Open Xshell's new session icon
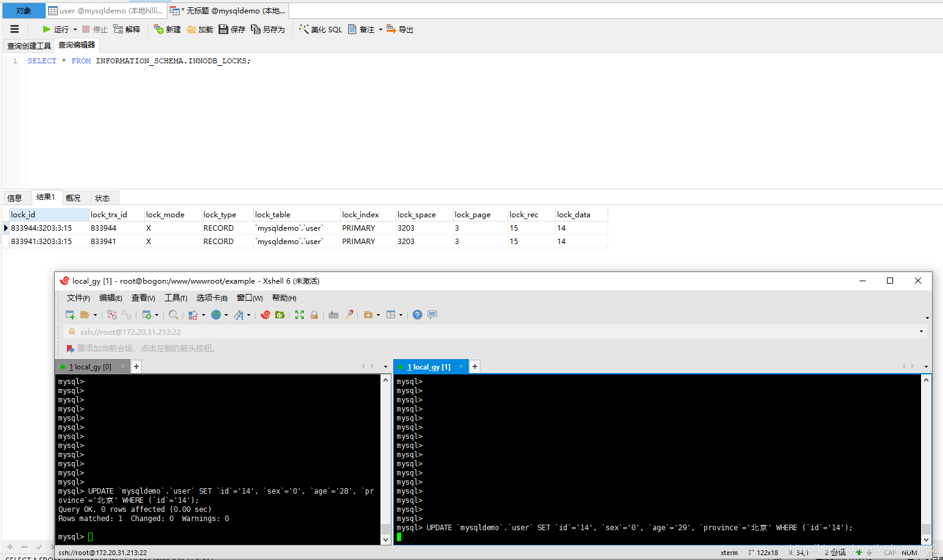 pyautogui.click(x=69, y=314)
